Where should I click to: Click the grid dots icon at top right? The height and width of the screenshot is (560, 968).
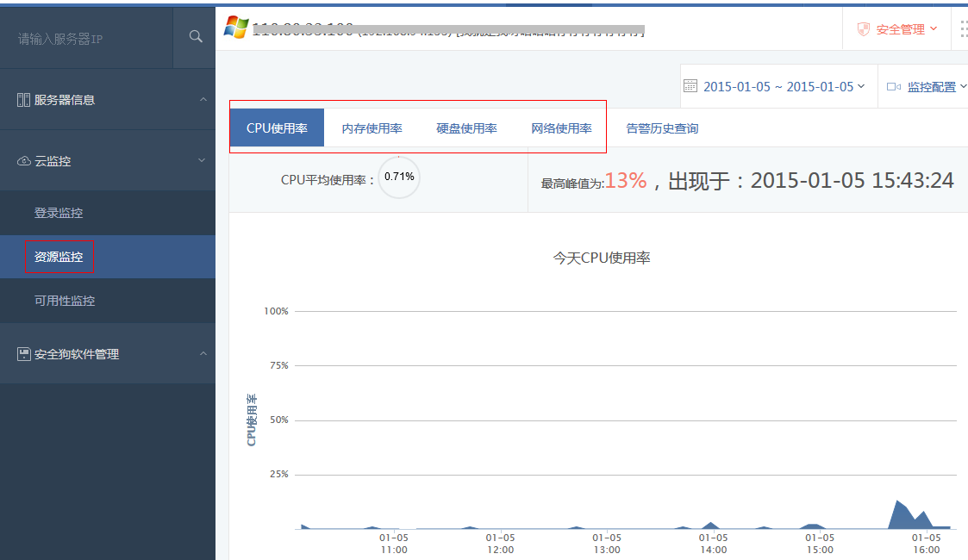click(962, 29)
